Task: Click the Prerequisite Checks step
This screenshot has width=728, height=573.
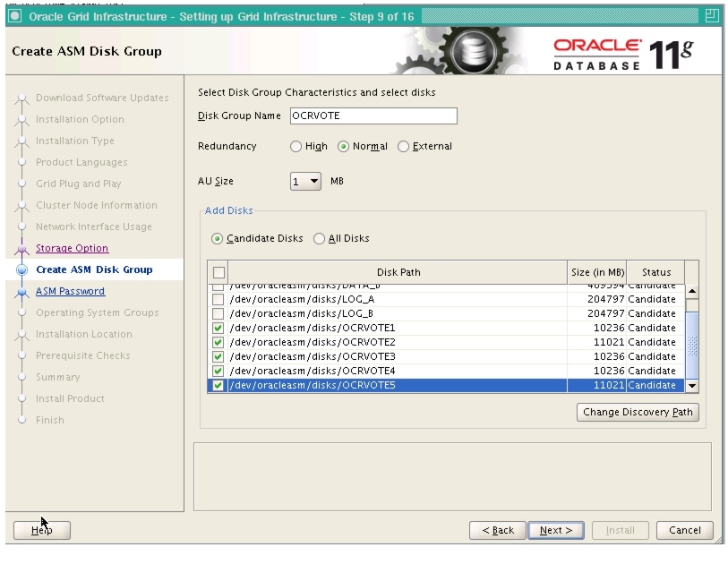Action: (x=83, y=355)
